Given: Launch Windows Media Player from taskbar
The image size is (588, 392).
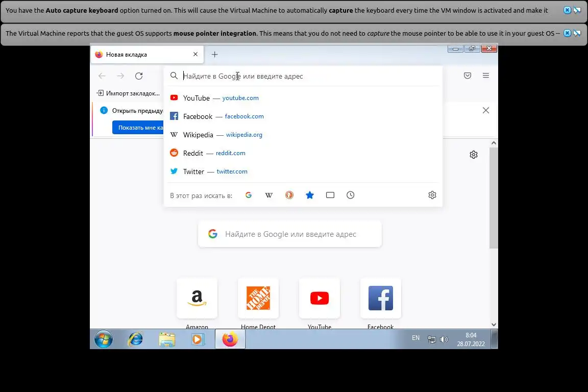Looking at the screenshot, I should tap(198, 339).
